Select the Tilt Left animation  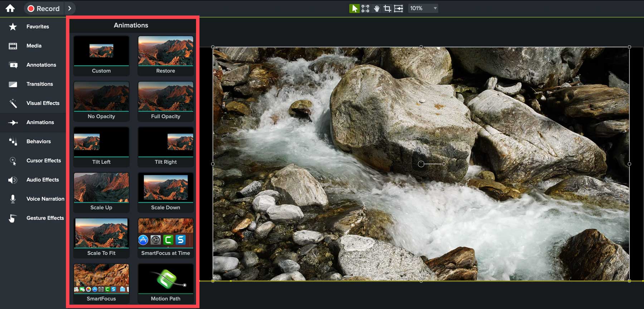[101, 146]
